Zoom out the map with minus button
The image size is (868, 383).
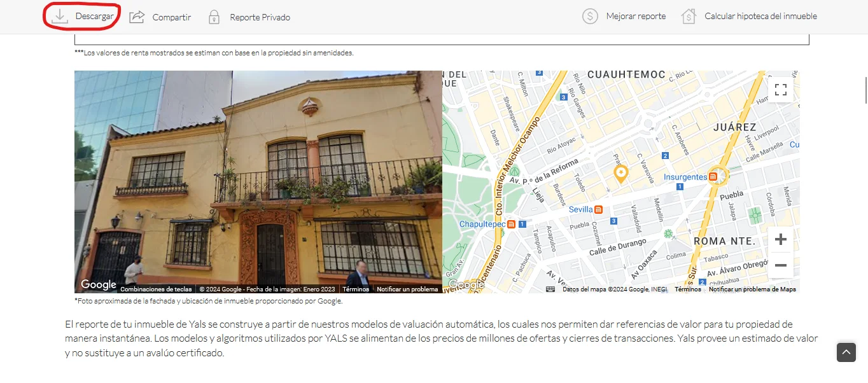[x=781, y=265]
